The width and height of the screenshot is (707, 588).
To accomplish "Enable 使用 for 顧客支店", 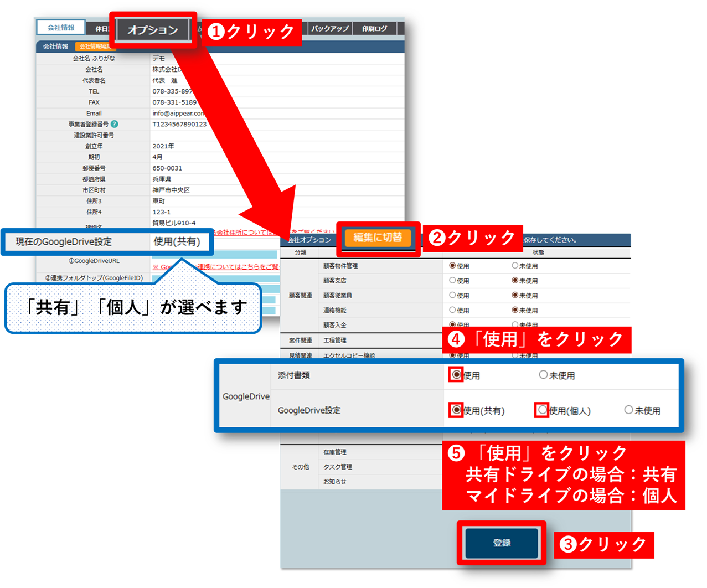I will point(452,281).
